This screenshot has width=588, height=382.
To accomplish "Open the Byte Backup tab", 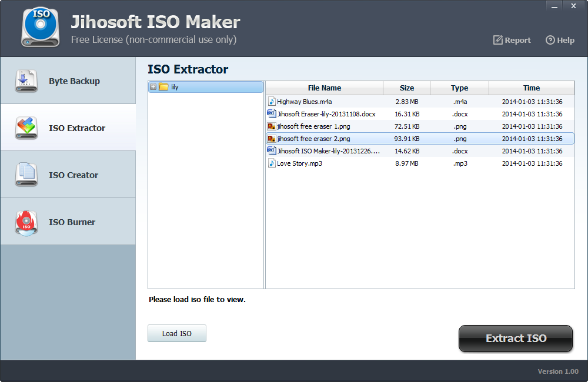I will click(68, 81).
